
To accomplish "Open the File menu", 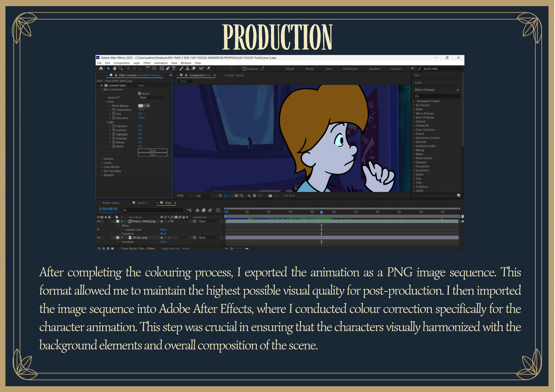I will pos(99,63).
